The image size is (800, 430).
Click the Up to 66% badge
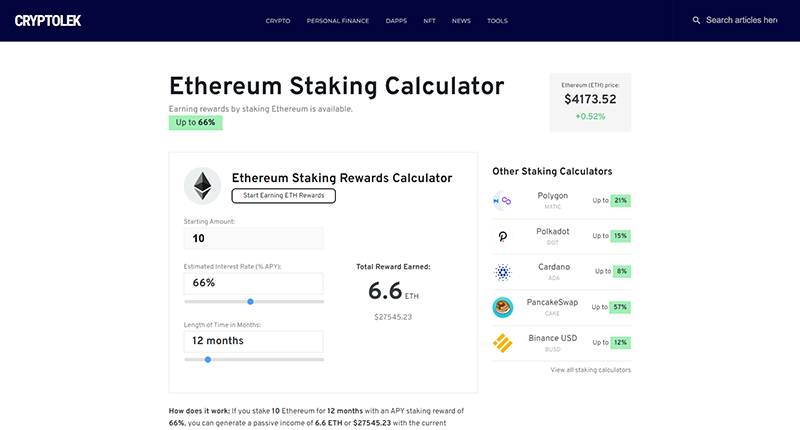(x=195, y=123)
